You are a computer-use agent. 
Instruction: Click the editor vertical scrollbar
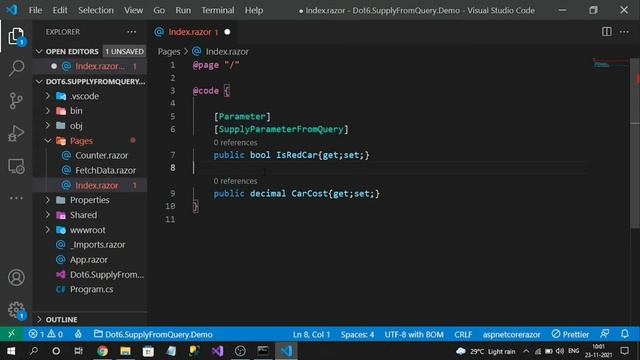[635, 143]
